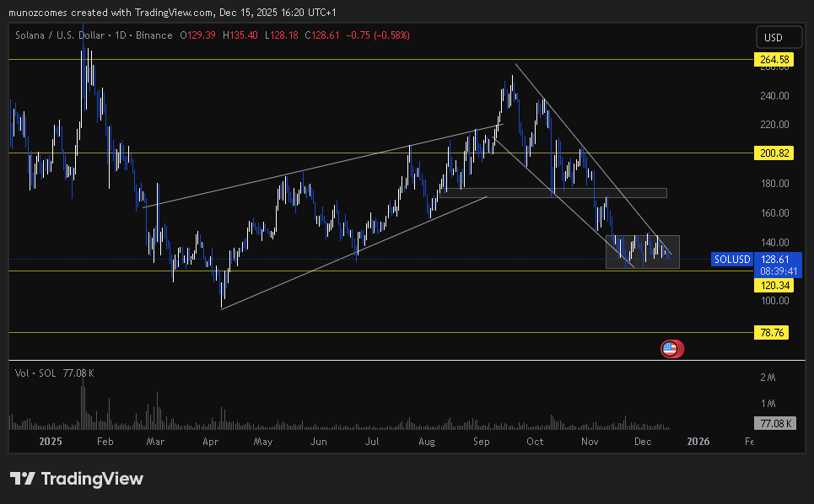Viewport: 814px width, 504px height.
Task: Click the Dec time axis label
Action: [643, 442]
